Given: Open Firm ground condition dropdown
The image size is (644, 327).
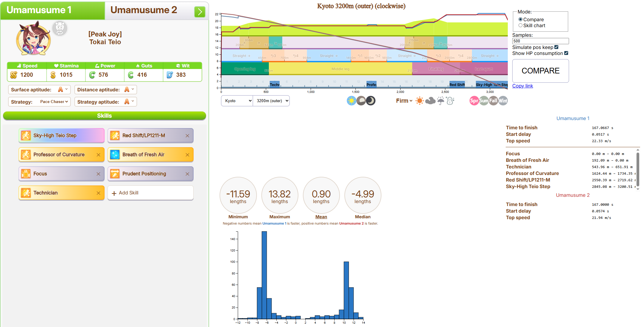Looking at the screenshot, I should [x=404, y=101].
